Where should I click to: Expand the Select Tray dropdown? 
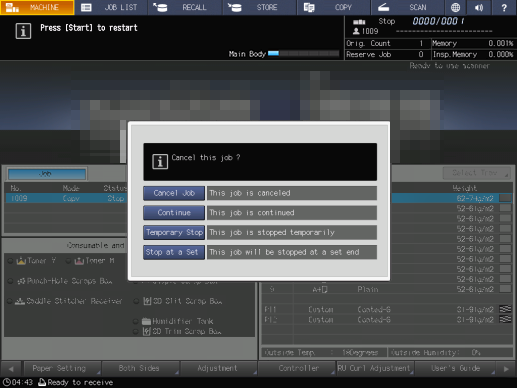477,173
